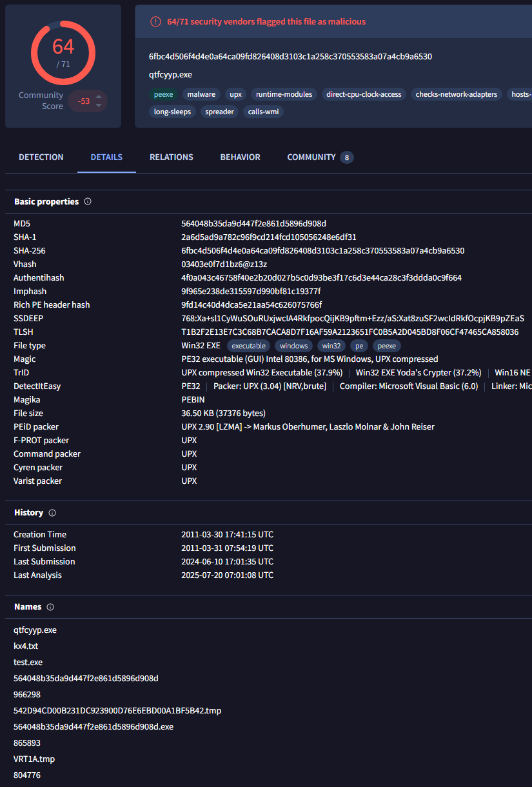Click the community count badge showing 8

[x=347, y=157]
